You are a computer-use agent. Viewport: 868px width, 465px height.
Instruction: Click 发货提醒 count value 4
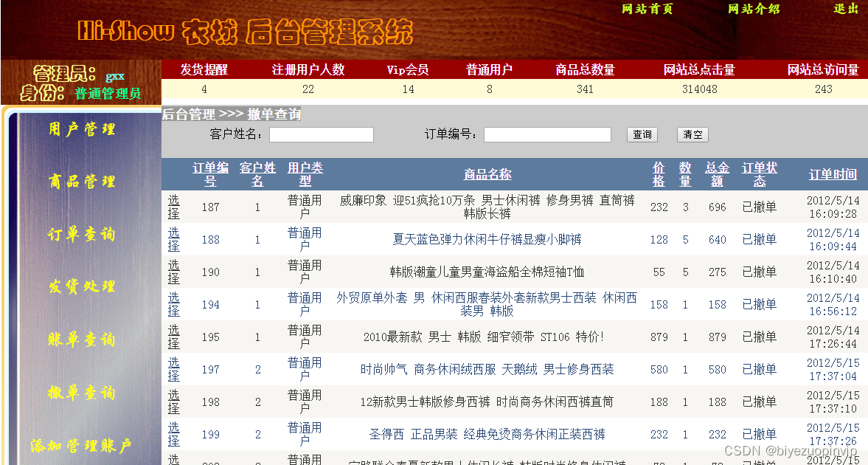204,89
